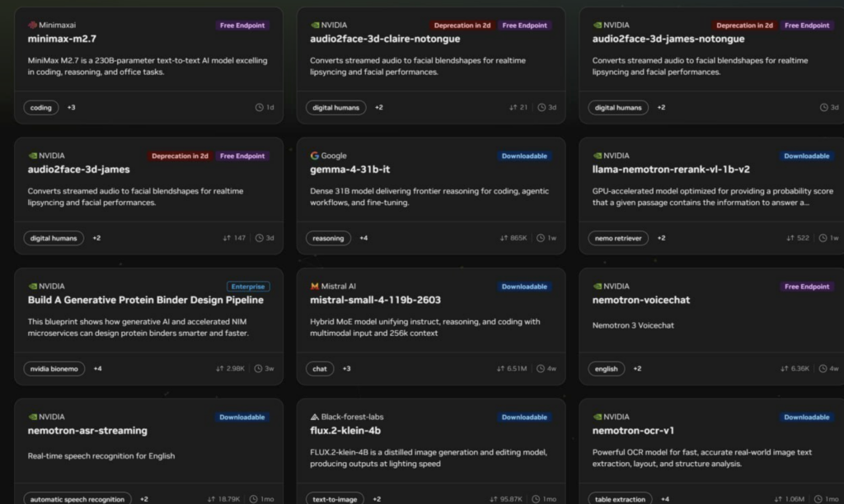Select the coding tag on minimax-m2.7

pyautogui.click(x=41, y=108)
